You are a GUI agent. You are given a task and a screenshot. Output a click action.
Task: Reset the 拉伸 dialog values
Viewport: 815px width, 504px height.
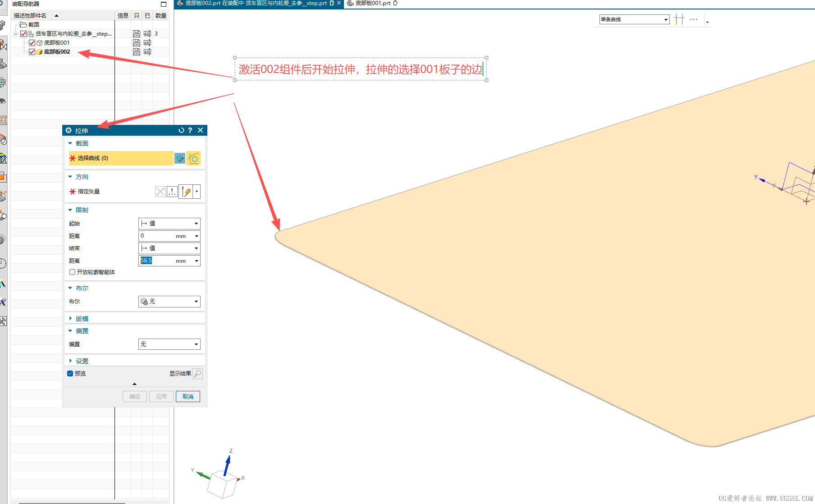pyautogui.click(x=181, y=130)
